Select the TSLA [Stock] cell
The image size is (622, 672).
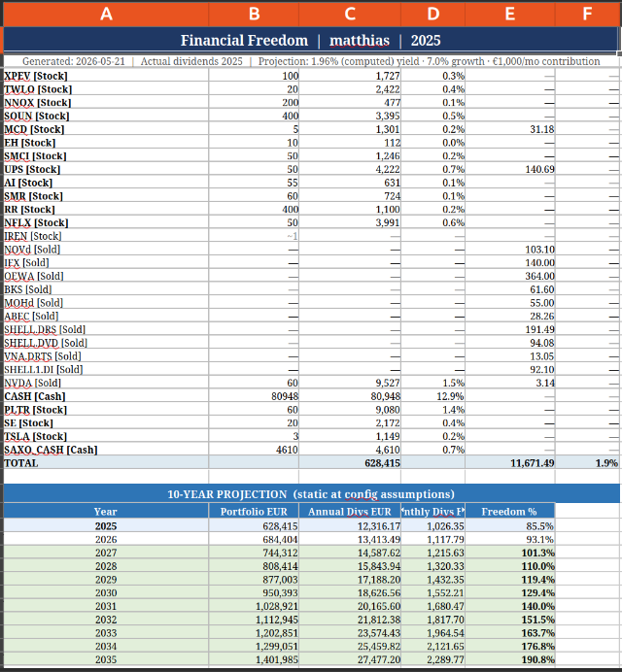[106, 436]
